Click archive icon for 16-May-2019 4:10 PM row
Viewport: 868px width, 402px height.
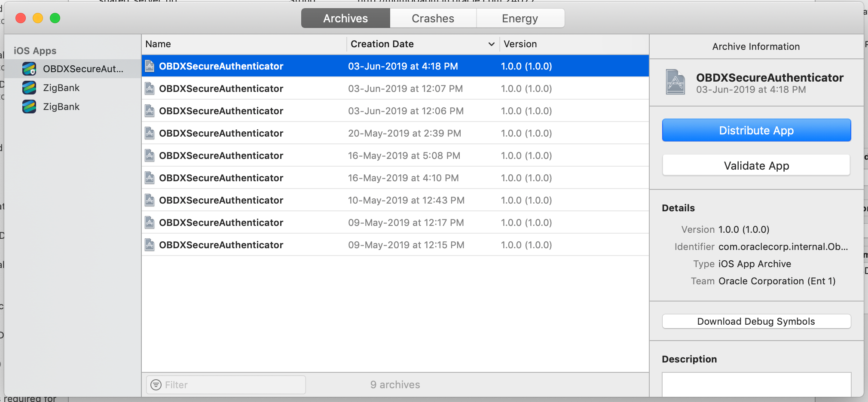tap(150, 178)
